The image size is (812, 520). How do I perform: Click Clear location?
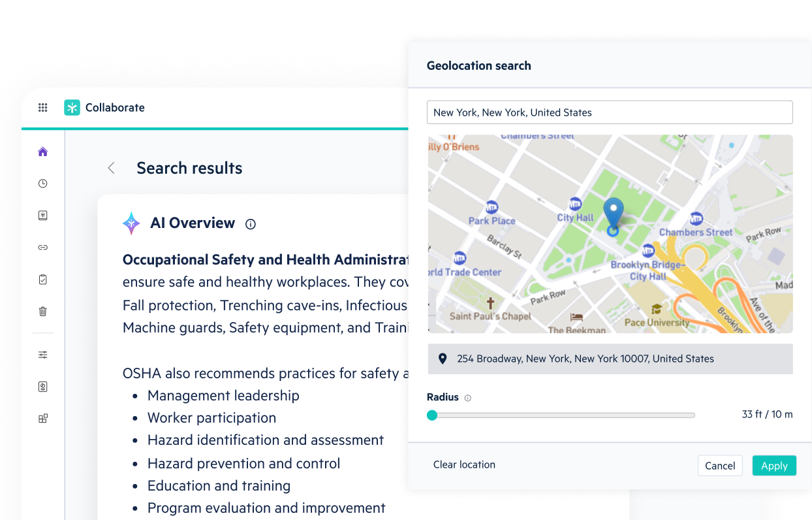coord(464,464)
